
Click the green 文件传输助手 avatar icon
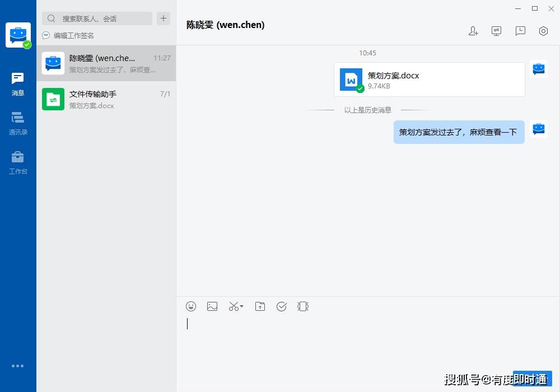53,99
